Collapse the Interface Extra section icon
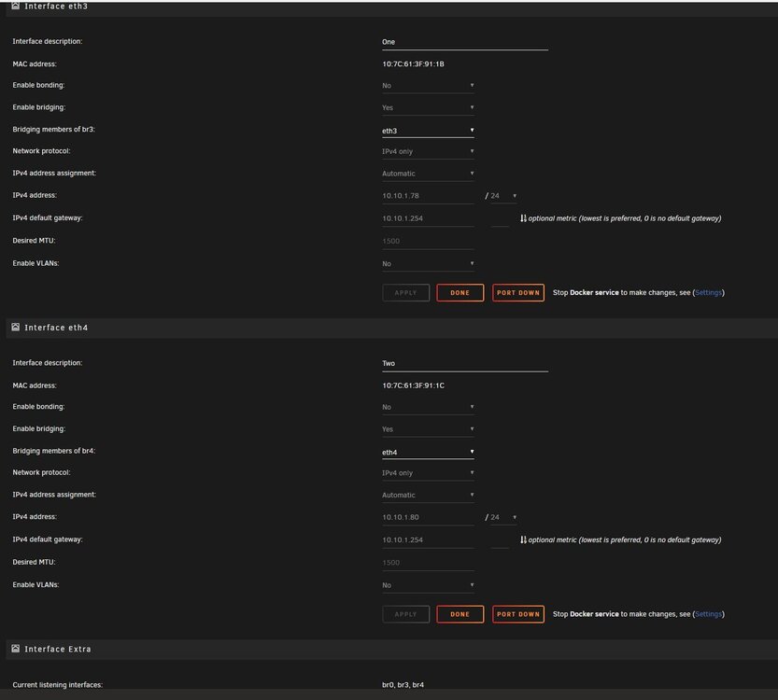 (x=15, y=649)
